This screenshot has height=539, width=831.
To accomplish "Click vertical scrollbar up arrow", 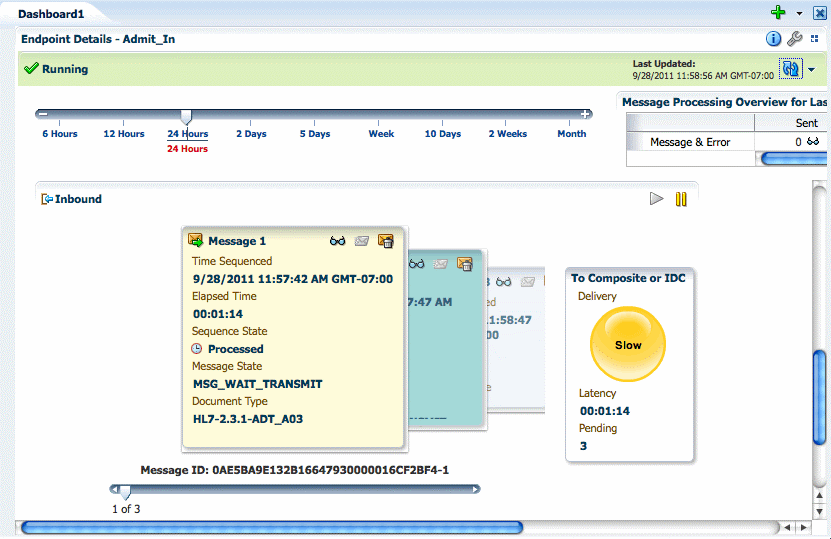I will (x=819, y=496).
